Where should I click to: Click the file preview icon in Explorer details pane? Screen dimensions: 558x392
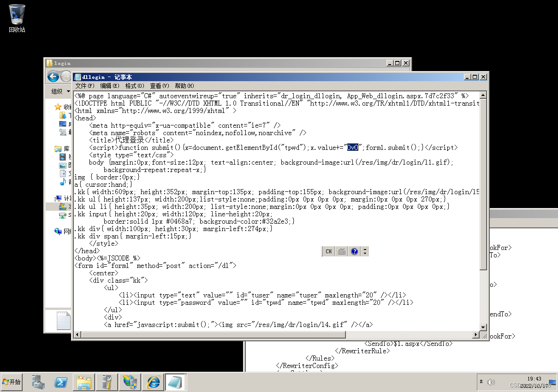click(x=63, y=320)
